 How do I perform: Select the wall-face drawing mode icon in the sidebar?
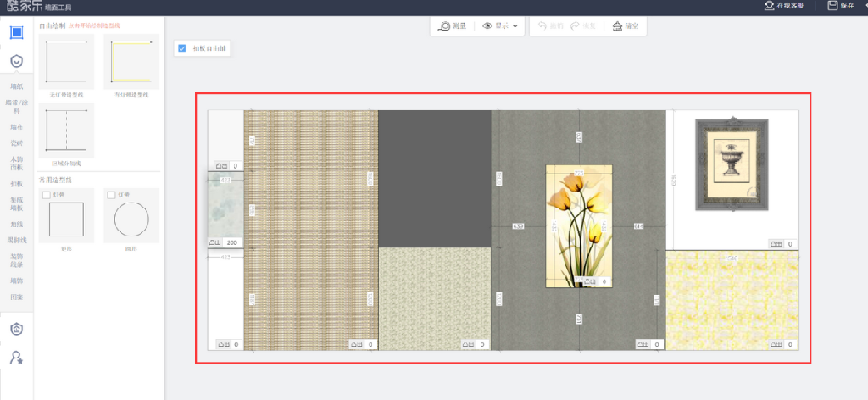tap(17, 33)
